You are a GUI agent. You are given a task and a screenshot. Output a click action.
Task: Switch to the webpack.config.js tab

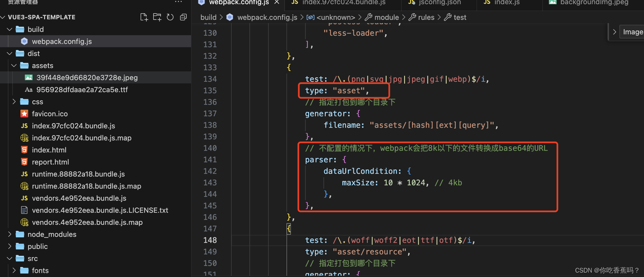(x=239, y=2)
